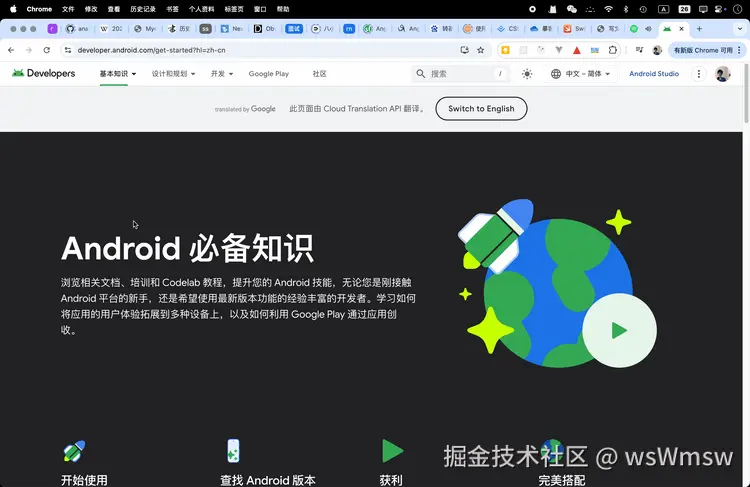Click the Chrome profile avatar
Screen dimensions: 750x487
(x=657, y=50)
